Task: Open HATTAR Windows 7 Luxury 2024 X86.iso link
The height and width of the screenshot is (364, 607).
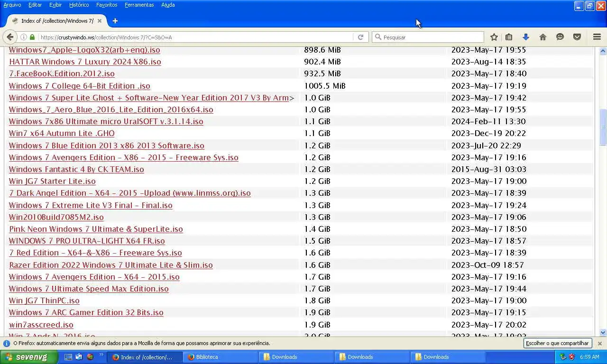Action: (x=85, y=62)
